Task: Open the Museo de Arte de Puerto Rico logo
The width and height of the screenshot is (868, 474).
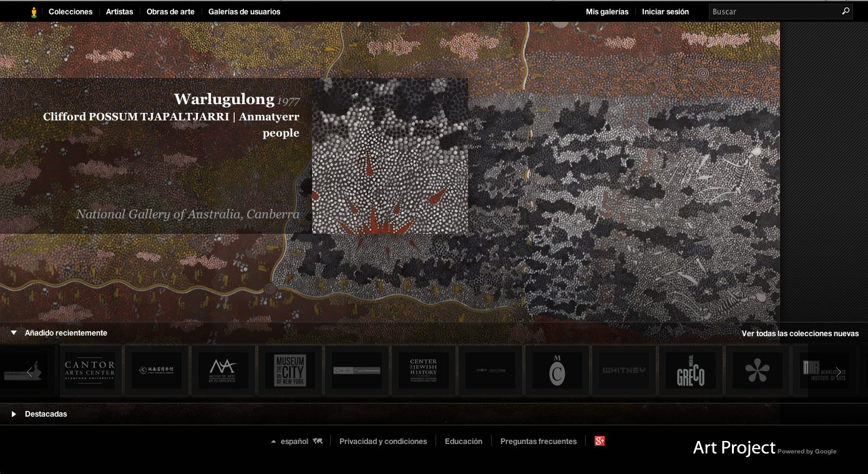Action: point(223,370)
